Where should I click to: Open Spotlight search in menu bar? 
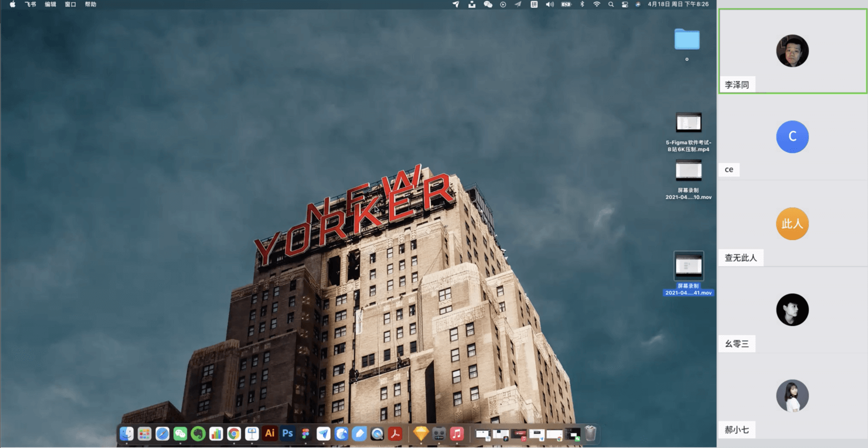point(611,4)
